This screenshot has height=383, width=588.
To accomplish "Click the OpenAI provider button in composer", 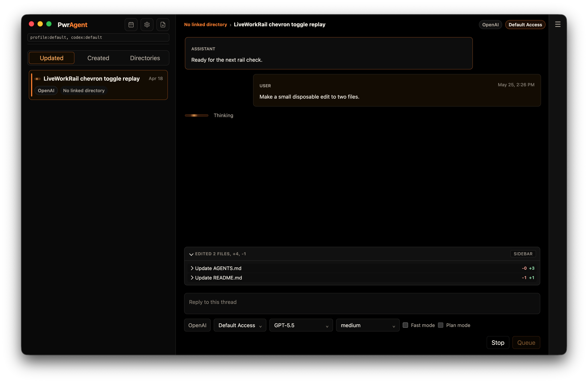I will click(197, 325).
